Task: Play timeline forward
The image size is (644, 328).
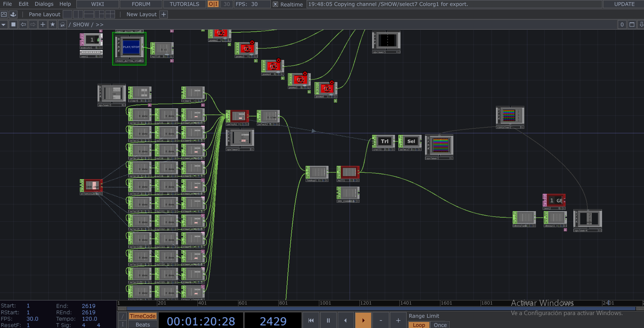Action: (x=363, y=321)
